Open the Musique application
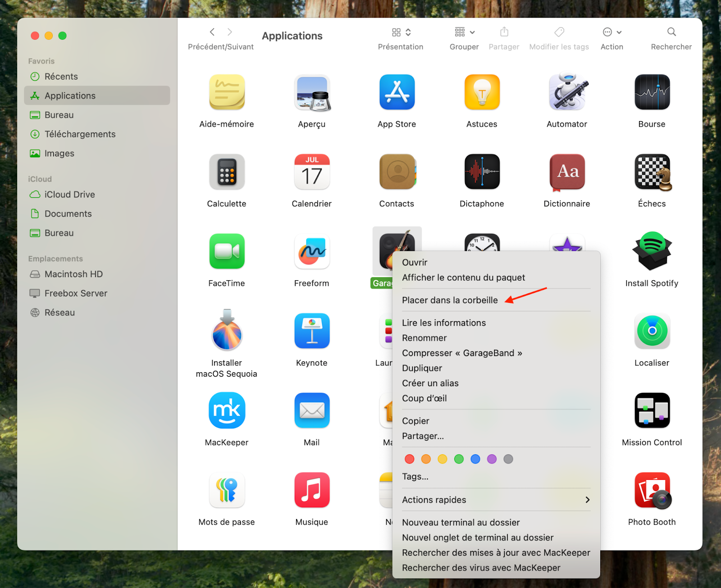The width and height of the screenshot is (721, 588). pos(311,490)
